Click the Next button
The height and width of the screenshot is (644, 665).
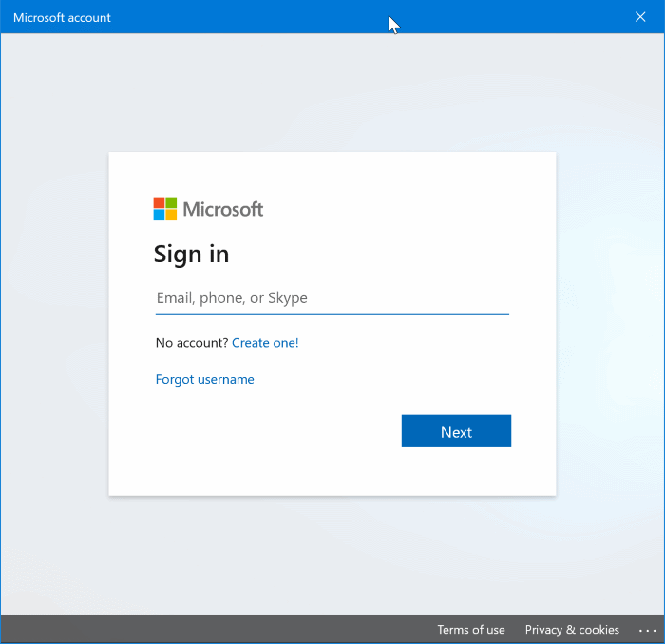click(x=456, y=431)
